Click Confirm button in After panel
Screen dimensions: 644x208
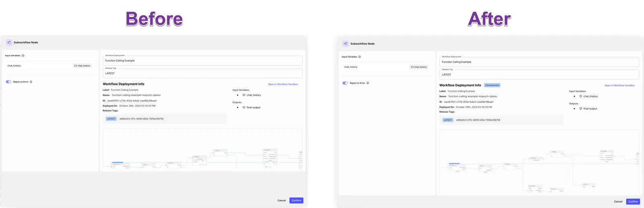(x=633, y=202)
